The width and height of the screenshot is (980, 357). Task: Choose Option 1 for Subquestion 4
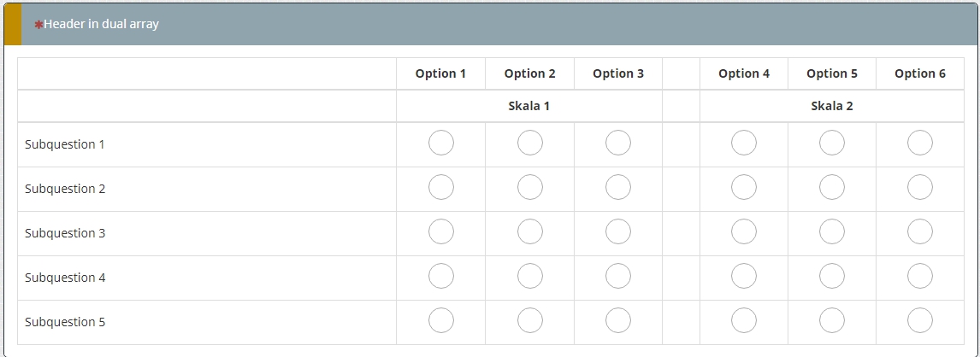coord(441,277)
